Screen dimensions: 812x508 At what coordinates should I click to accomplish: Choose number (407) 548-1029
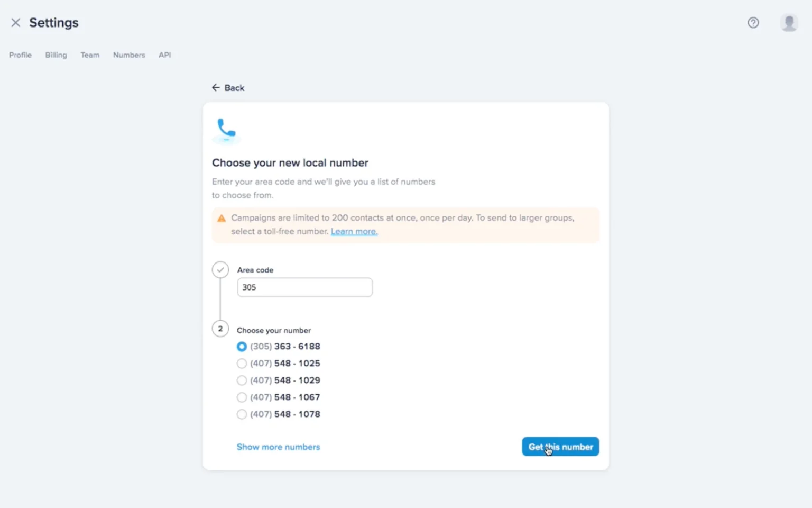(242, 380)
